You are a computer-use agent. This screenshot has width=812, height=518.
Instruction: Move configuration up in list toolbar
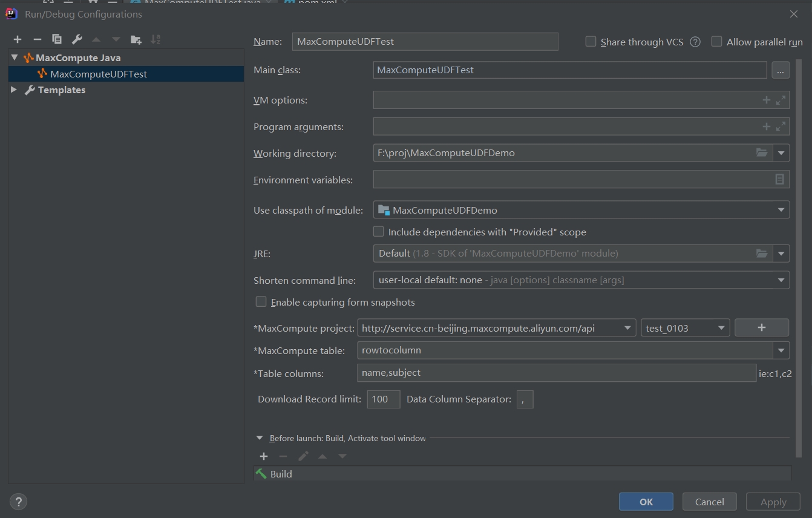pos(96,39)
